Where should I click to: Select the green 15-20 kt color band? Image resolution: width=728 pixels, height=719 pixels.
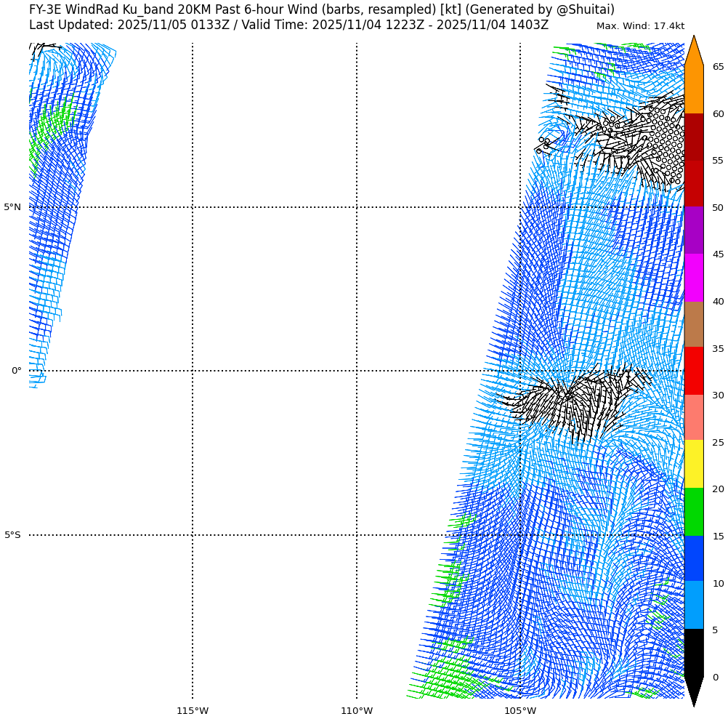(694, 512)
